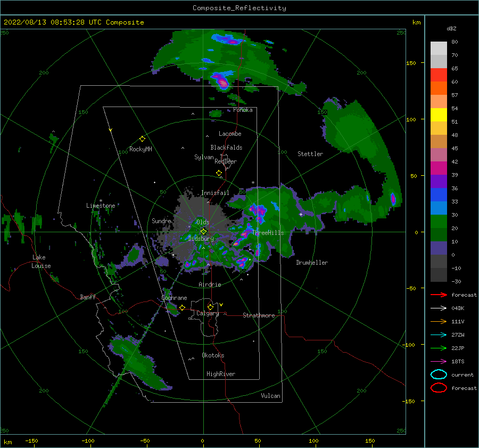This screenshot has height=448, width=479.
Task: Click the magenta 18TS arrow legend icon
Action: pyautogui.click(x=439, y=362)
